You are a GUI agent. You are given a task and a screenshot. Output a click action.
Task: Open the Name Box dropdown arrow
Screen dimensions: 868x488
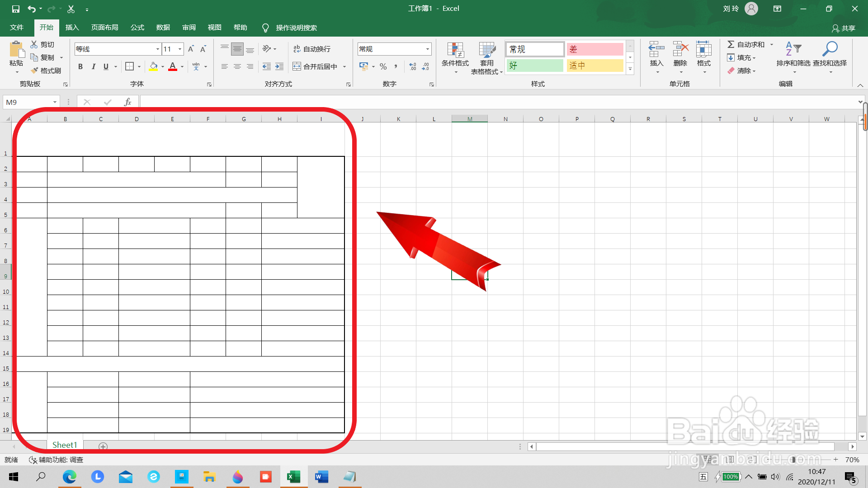point(55,102)
